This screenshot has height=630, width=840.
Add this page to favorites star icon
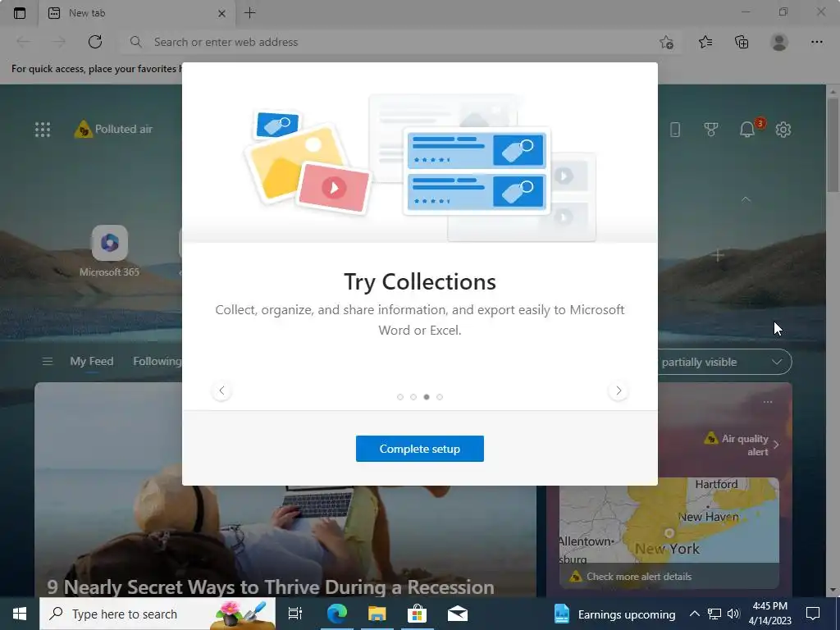coord(666,43)
